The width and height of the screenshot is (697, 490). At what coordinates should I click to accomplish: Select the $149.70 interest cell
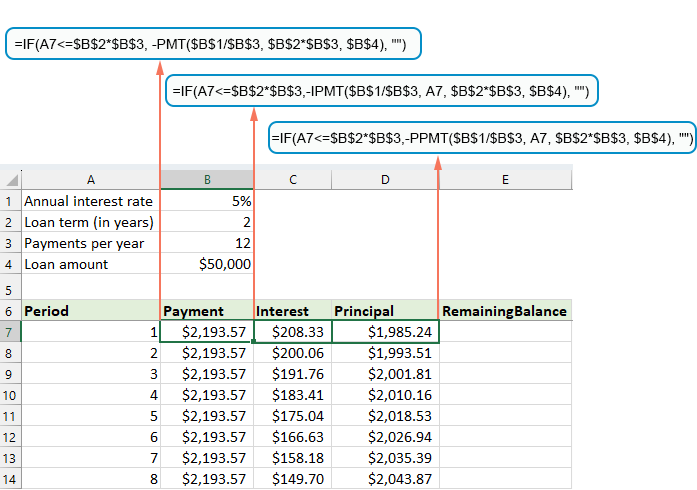pyautogui.click(x=293, y=479)
